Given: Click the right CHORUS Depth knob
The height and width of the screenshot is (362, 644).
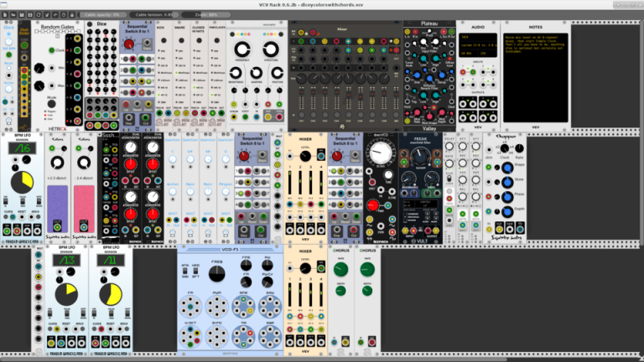Looking at the screenshot, I should [367, 291].
